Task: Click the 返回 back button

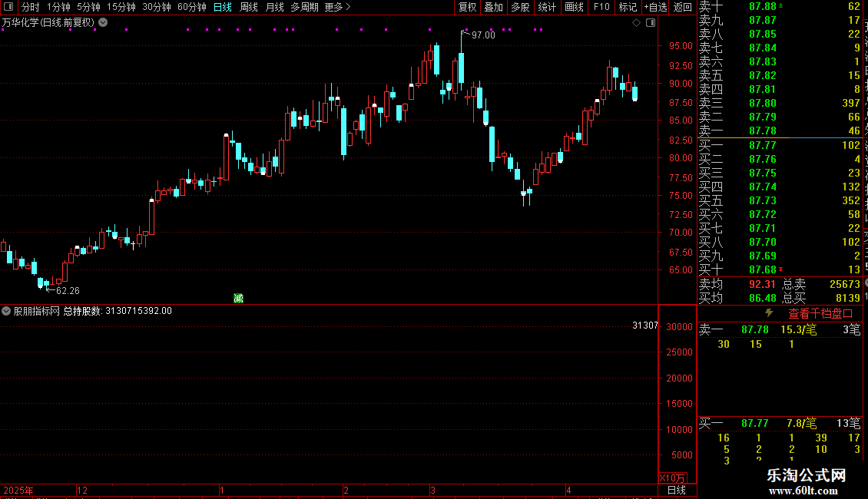Action: (683, 7)
